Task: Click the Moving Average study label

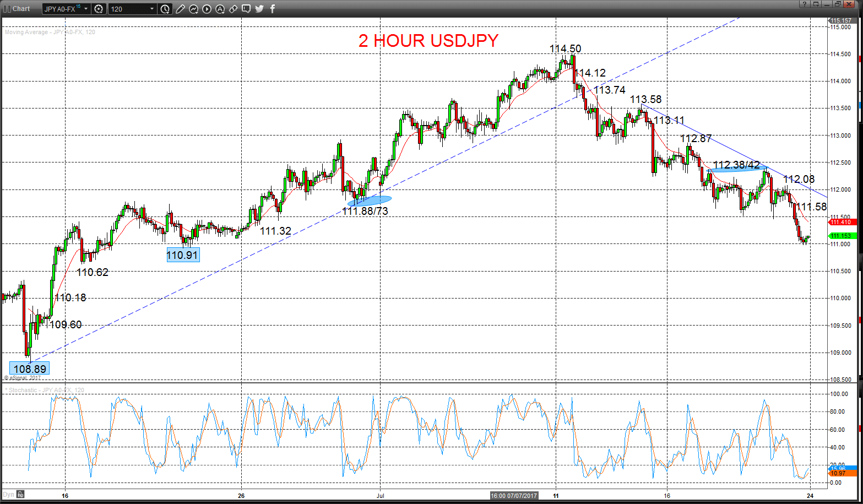Action: [50, 32]
